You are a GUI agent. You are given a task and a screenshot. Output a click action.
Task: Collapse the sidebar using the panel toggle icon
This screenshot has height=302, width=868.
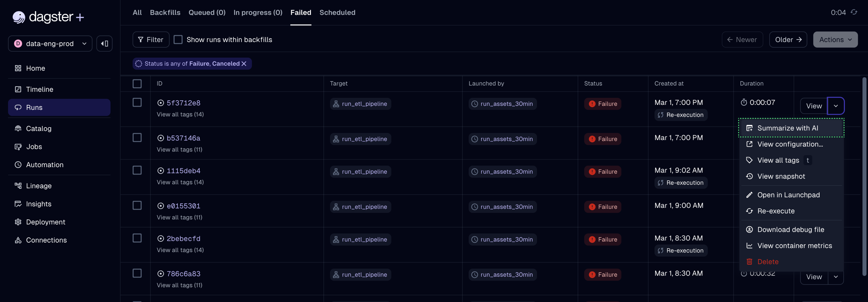[104, 43]
